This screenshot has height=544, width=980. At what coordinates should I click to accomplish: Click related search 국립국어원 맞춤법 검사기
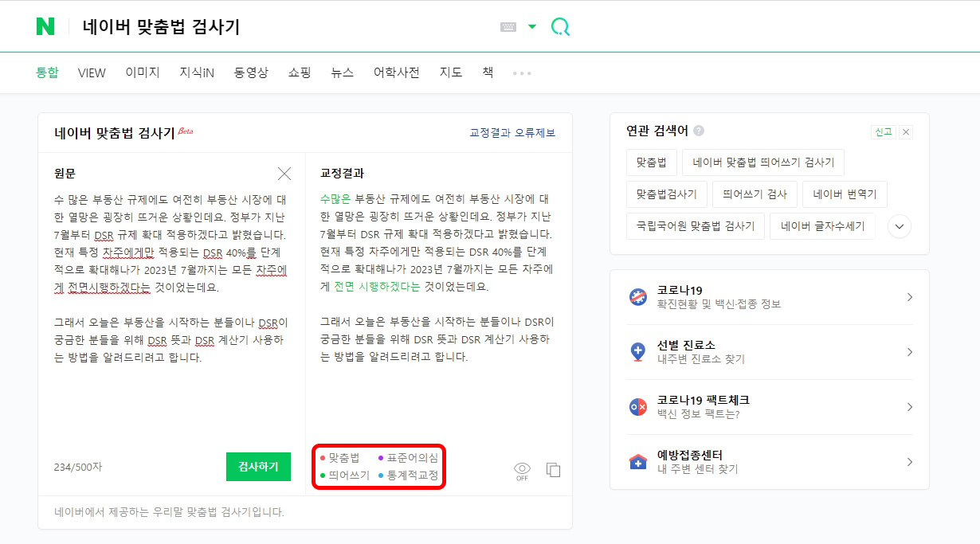click(696, 226)
